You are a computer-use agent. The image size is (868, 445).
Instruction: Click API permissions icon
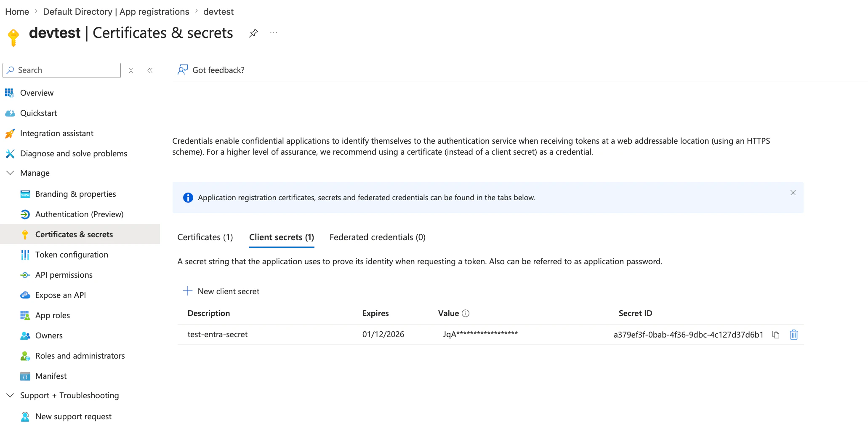[x=25, y=275]
